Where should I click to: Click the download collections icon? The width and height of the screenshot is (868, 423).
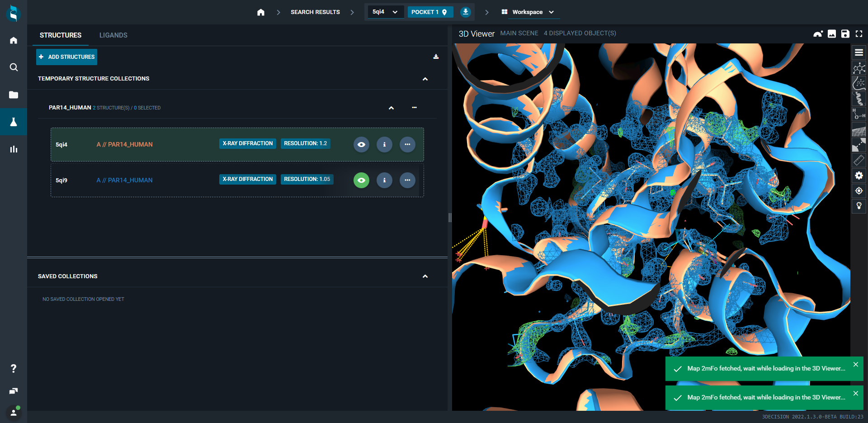point(436,57)
